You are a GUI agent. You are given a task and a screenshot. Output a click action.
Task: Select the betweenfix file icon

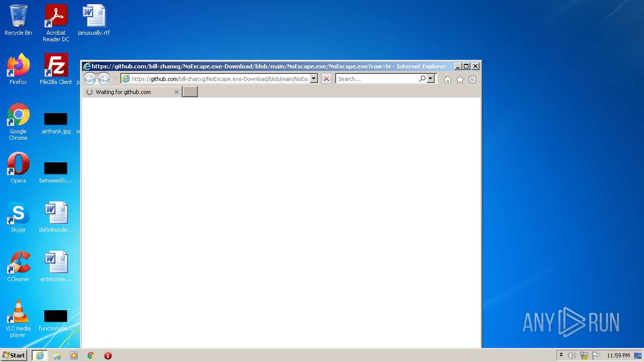pos(56,172)
